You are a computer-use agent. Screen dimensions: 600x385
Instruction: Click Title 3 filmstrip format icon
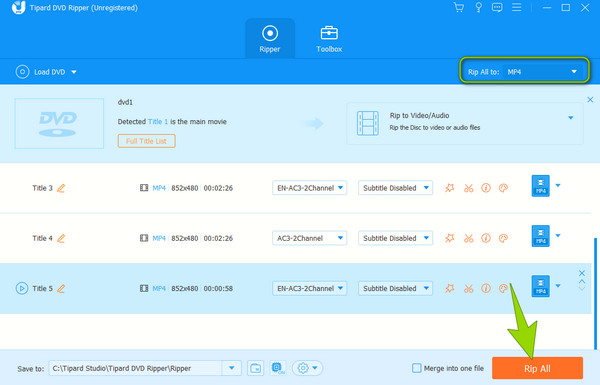(144, 188)
